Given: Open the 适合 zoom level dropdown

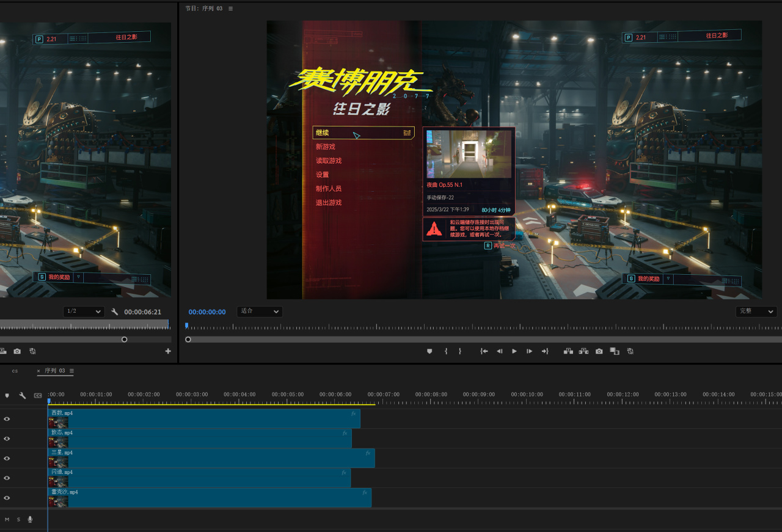Looking at the screenshot, I should coord(260,312).
